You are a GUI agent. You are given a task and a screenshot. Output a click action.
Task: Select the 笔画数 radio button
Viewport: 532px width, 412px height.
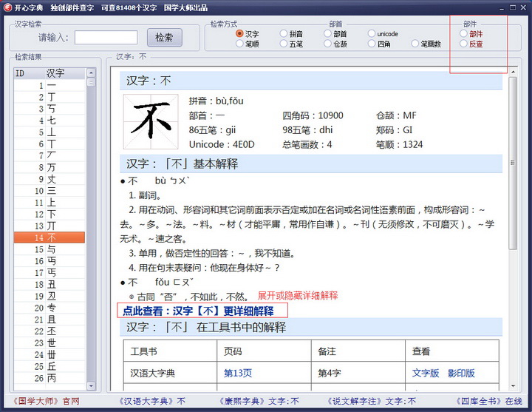pos(415,44)
